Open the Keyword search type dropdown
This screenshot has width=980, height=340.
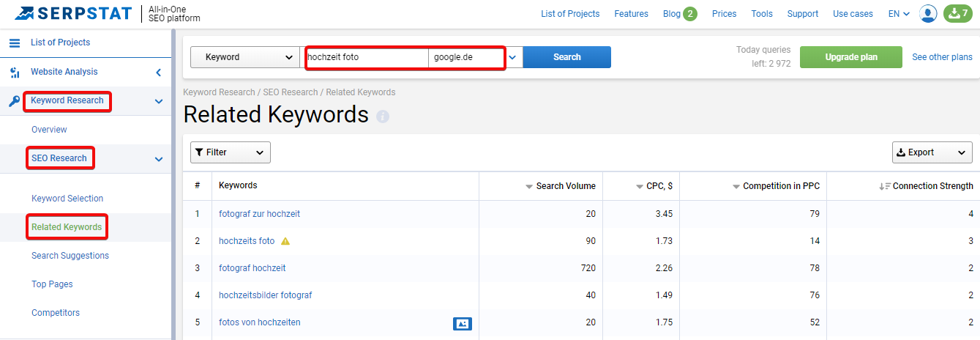[245, 57]
